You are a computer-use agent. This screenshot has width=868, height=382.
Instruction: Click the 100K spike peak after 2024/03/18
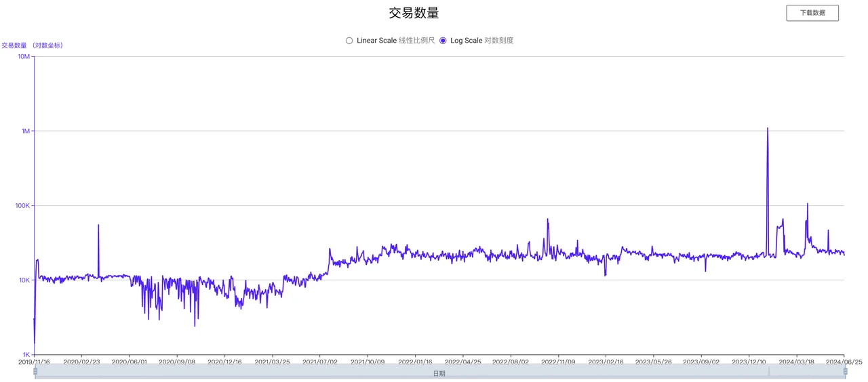pos(807,203)
